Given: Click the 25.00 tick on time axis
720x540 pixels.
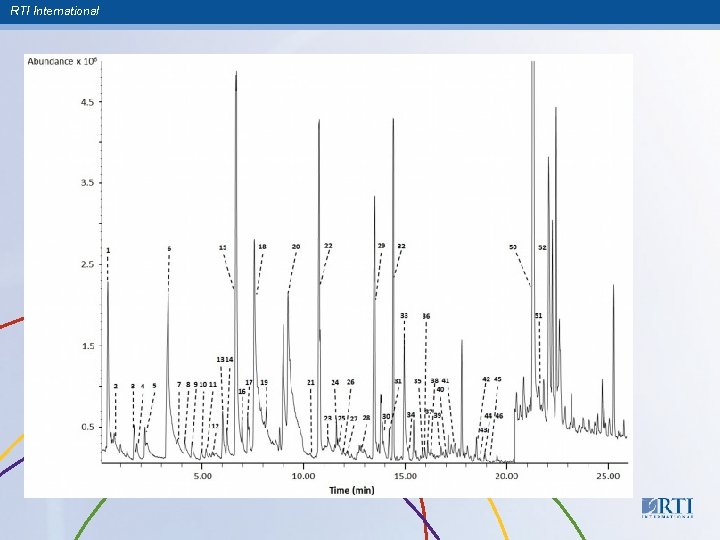Looking at the screenshot, I should pos(608,476).
